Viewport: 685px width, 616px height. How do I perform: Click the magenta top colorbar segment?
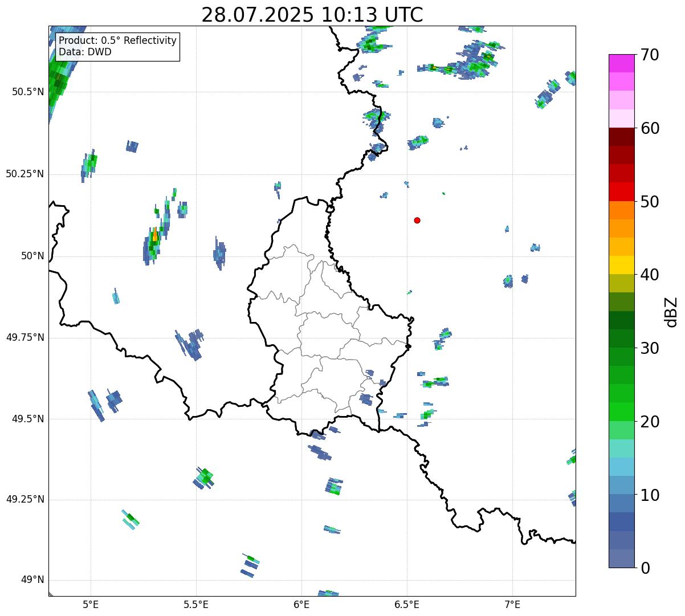[x=621, y=63]
